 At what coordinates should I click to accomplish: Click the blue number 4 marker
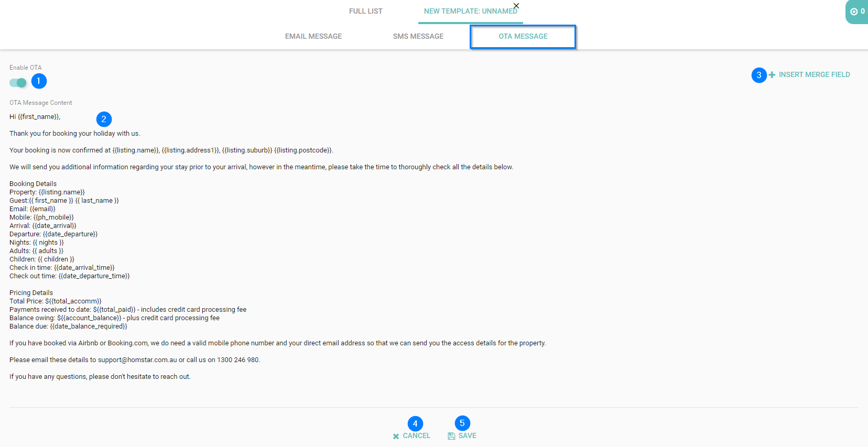point(415,423)
